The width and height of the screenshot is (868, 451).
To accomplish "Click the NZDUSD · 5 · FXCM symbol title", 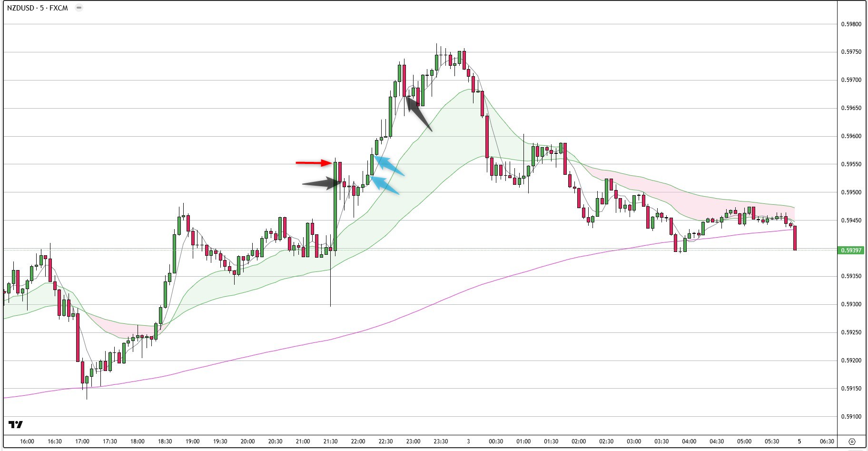I will tap(38, 8).
